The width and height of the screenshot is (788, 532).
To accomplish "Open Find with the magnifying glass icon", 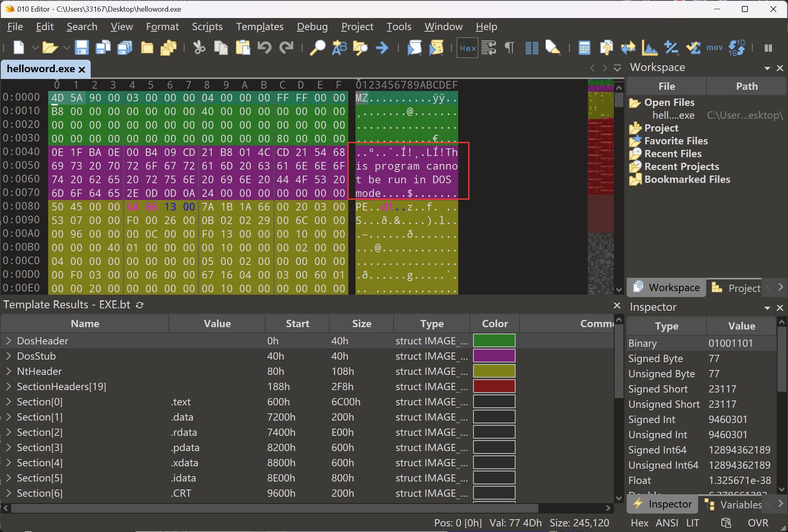I will 318,48.
